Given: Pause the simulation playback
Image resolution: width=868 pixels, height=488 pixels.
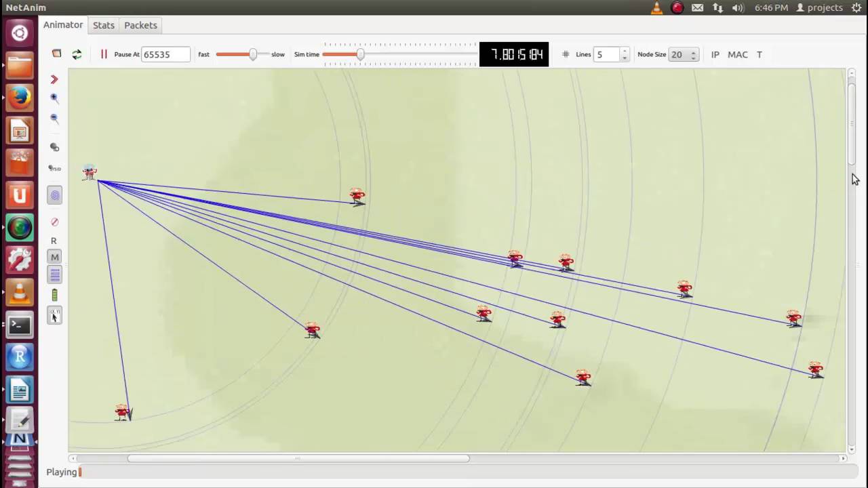Looking at the screenshot, I should click(104, 54).
